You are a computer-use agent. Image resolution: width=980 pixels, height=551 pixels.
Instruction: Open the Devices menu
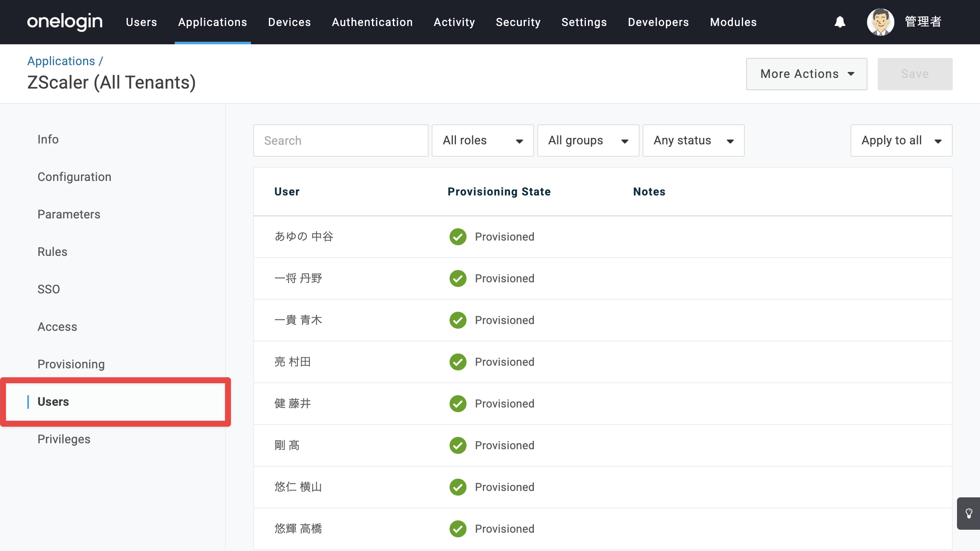click(x=289, y=22)
